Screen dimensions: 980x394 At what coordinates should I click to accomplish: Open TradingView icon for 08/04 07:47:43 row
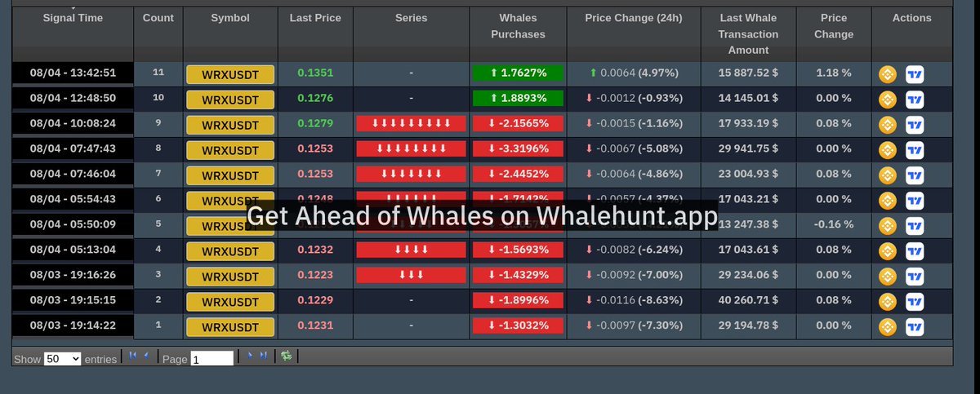click(915, 151)
